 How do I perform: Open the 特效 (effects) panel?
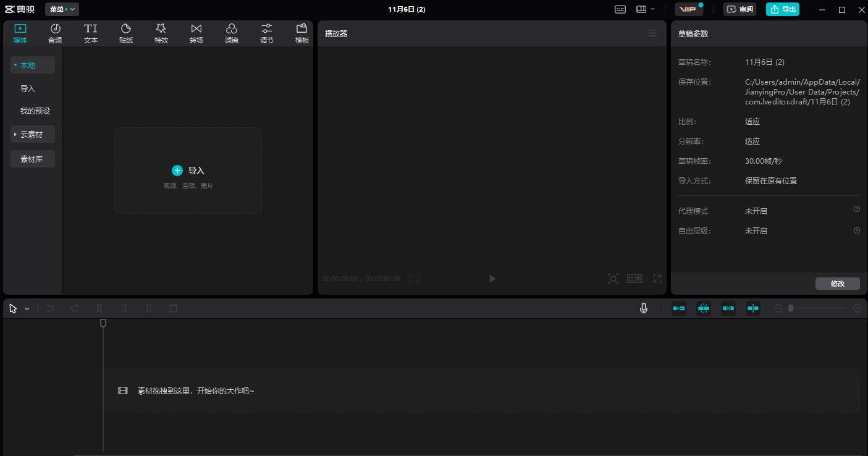(161, 33)
